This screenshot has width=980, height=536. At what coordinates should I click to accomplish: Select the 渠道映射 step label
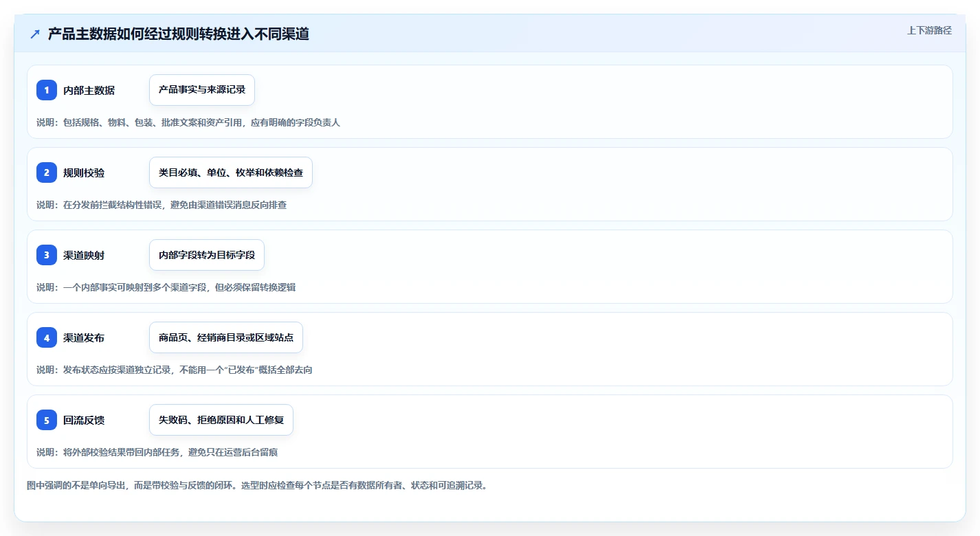[x=84, y=255]
